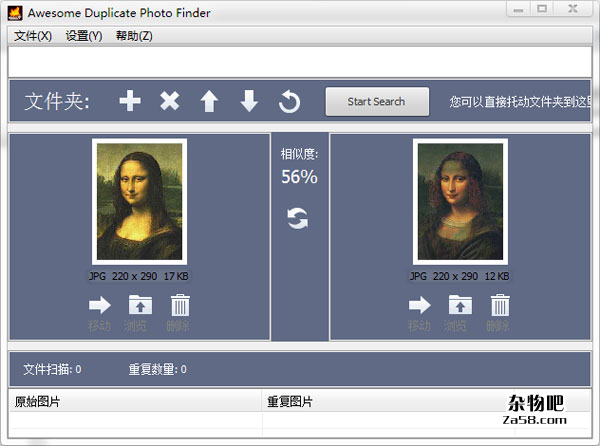Select the left Mona Lisa thumbnail
Screen dimensions: 600x446
(x=139, y=202)
